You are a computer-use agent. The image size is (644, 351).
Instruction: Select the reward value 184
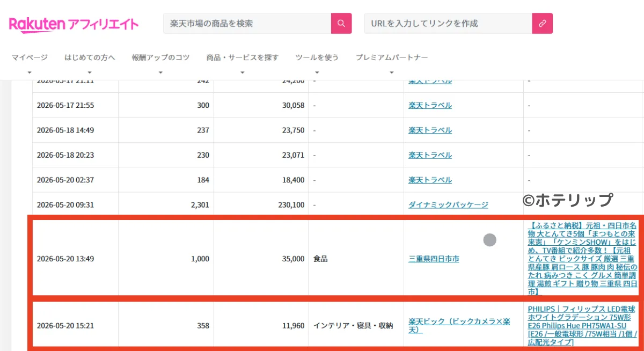click(203, 180)
